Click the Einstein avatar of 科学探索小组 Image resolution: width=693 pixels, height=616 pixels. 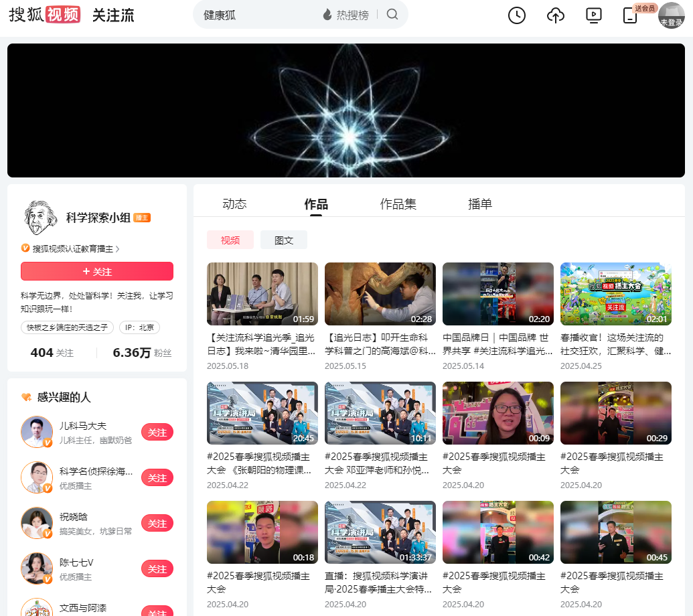pos(40,218)
